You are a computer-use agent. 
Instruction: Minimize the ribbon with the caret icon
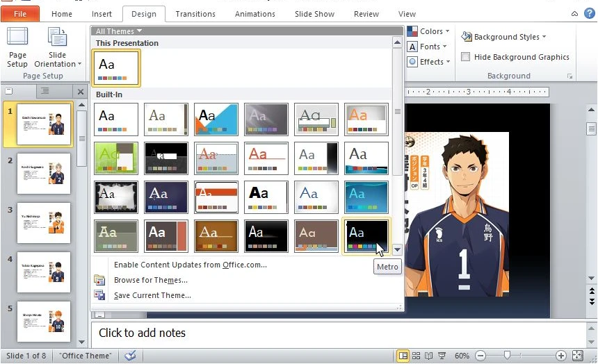[x=574, y=14]
